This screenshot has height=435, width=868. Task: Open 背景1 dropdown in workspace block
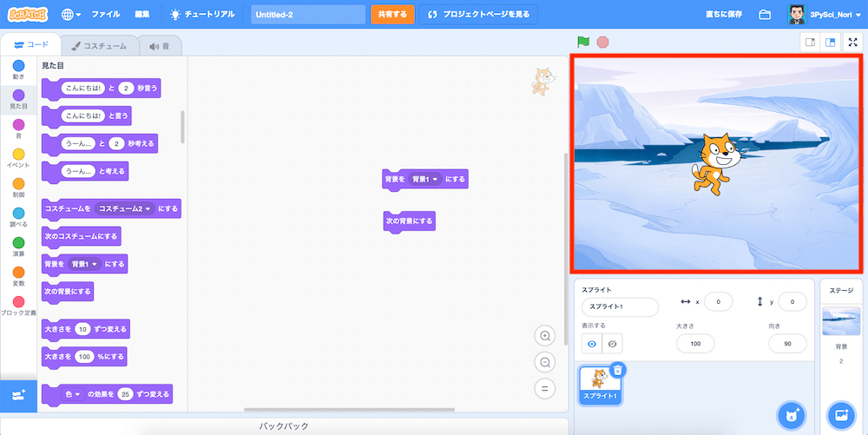tap(424, 180)
